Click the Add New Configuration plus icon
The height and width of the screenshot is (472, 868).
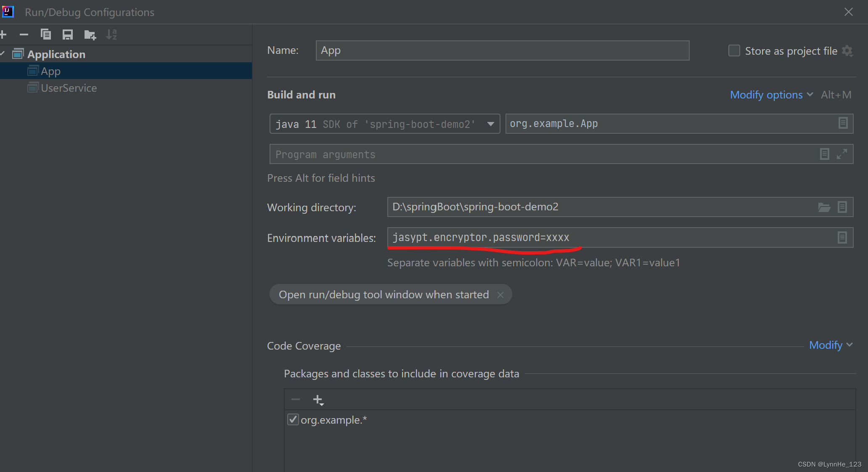3,34
